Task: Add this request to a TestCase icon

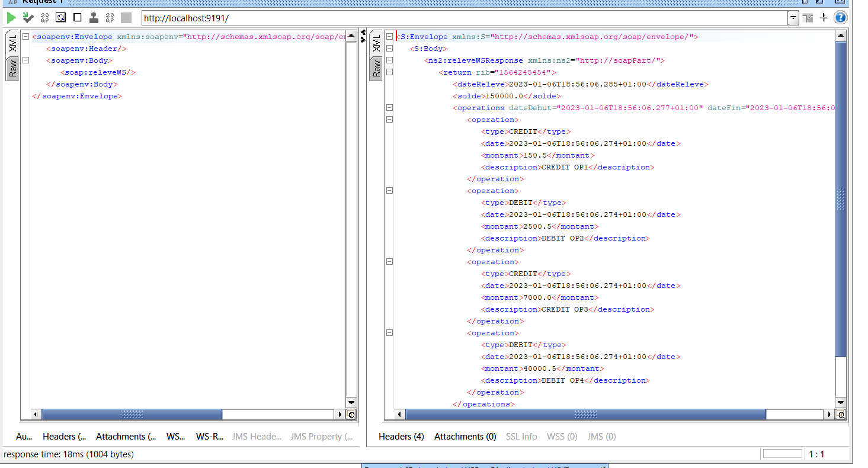Action: coord(28,18)
